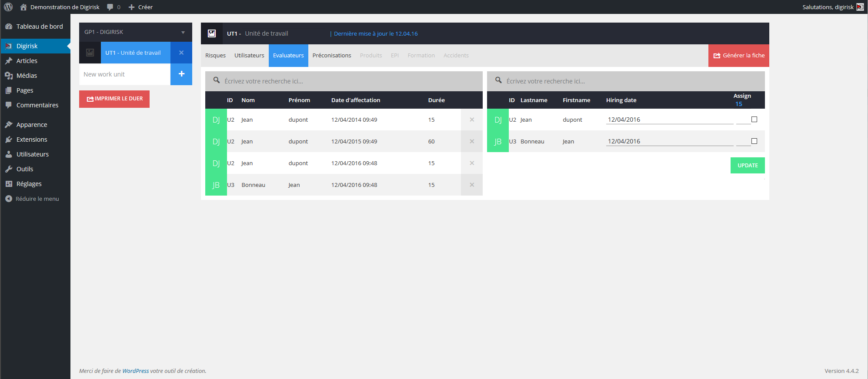Check the assign box for Jean dupont
Image resolution: width=868 pixels, height=379 pixels.
tap(754, 119)
